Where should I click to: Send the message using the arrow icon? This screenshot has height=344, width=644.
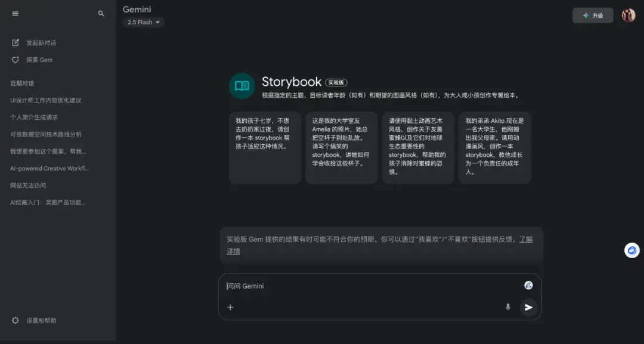(528, 307)
